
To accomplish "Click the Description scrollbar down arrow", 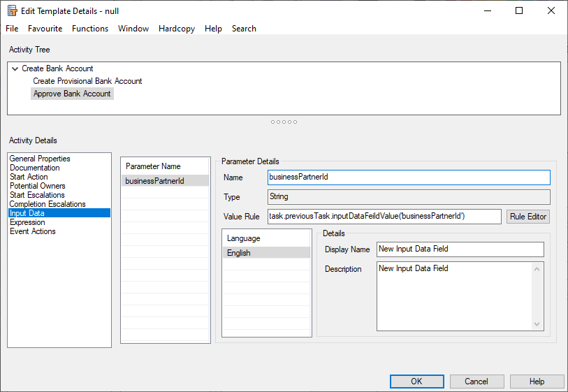I will (537, 324).
